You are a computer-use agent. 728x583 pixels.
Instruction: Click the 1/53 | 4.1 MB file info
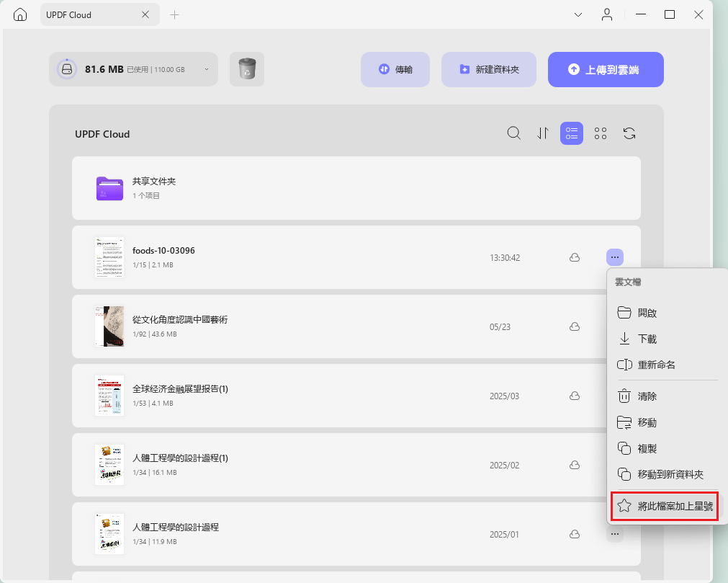coord(153,404)
